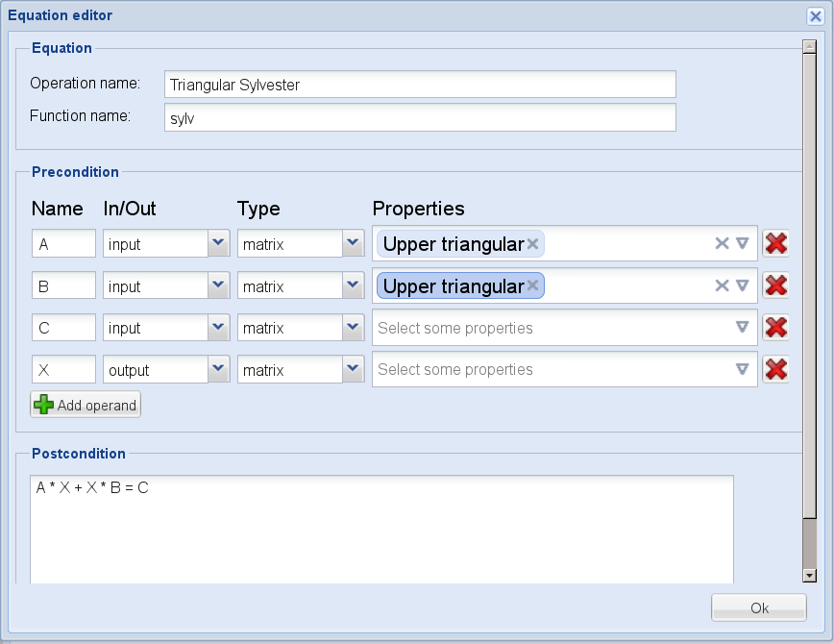Image resolution: width=834 pixels, height=644 pixels.
Task: Expand properties list for operand X
Action: point(742,369)
